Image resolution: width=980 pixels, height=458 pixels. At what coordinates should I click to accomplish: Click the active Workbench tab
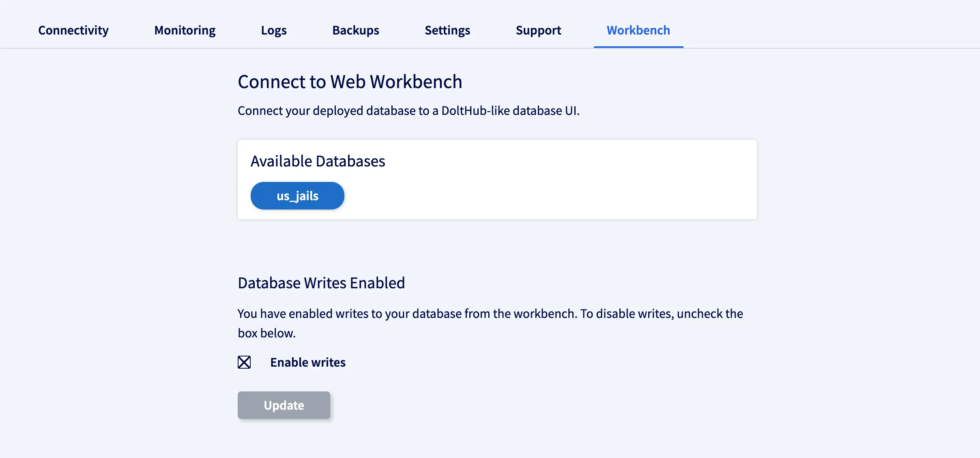638,30
